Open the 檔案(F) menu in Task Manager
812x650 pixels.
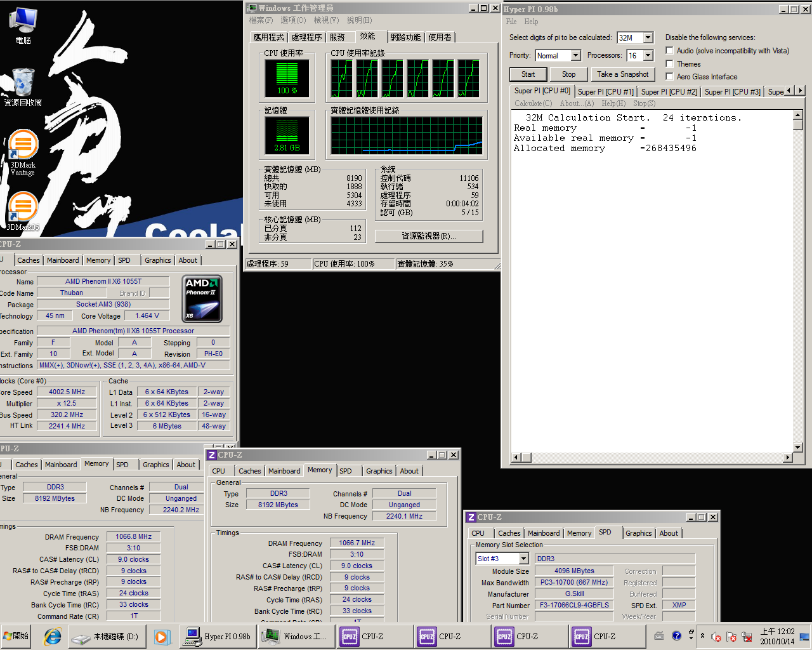click(x=261, y=20)
